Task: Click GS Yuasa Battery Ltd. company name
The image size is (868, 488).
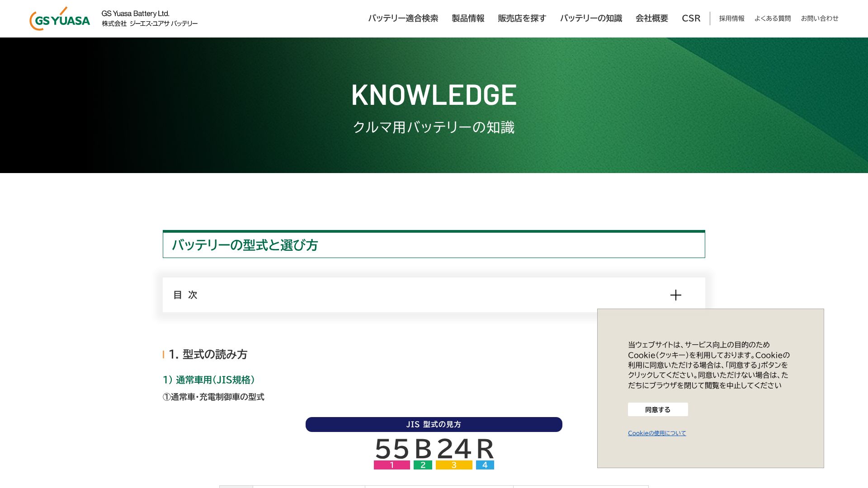Action: pos(136,14)
